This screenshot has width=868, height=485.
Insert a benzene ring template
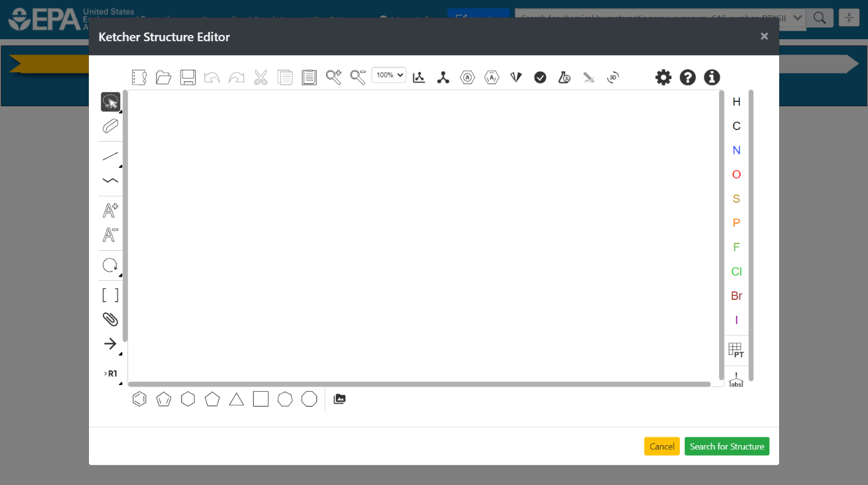pyautogui.click(x=139, y=399)
